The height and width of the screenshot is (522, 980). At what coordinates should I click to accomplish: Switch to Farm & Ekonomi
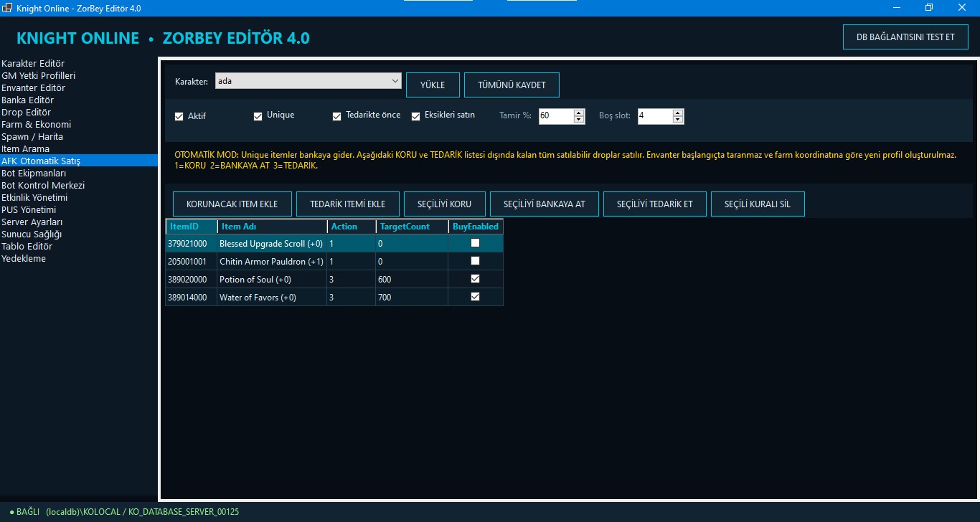pos(78,125)
